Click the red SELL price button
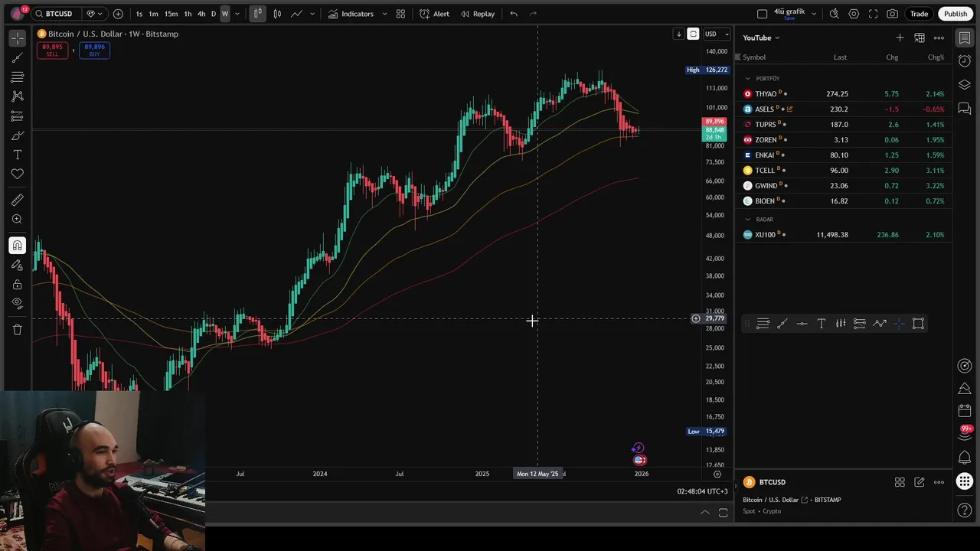980x551 pixels. tap(52, 51)
